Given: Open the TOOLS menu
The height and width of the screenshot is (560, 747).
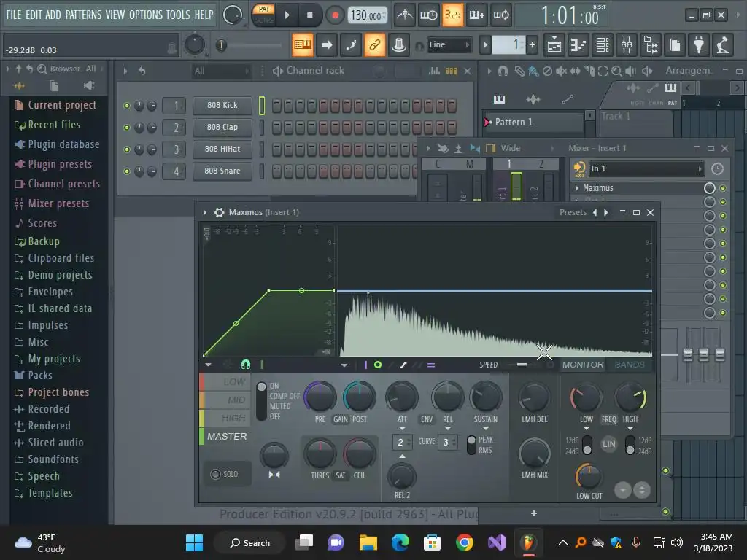Looking at the screenshot, I should pyautogui.click(x=178, y=15).
